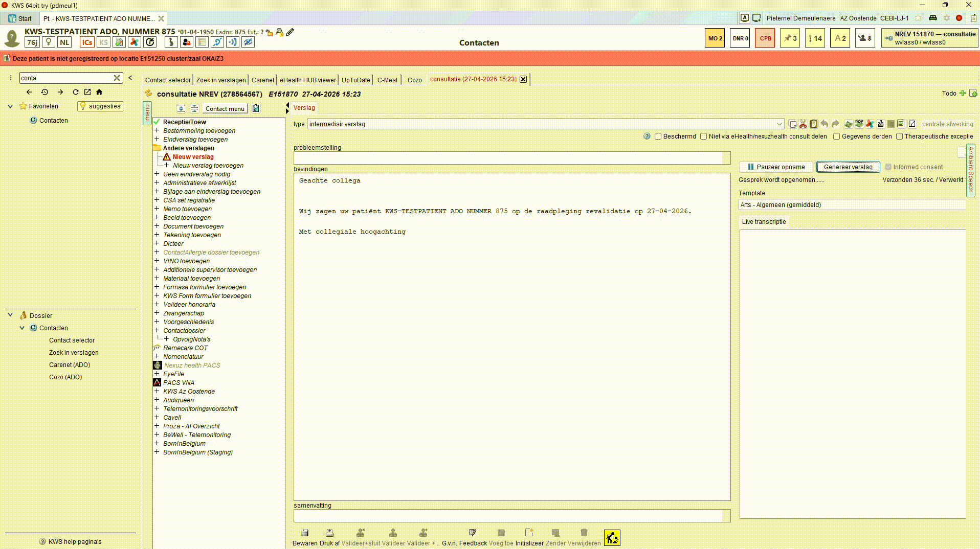Screen dimensions: 980x549
Task: Click the Contact menu button
Action: [225, 108]
